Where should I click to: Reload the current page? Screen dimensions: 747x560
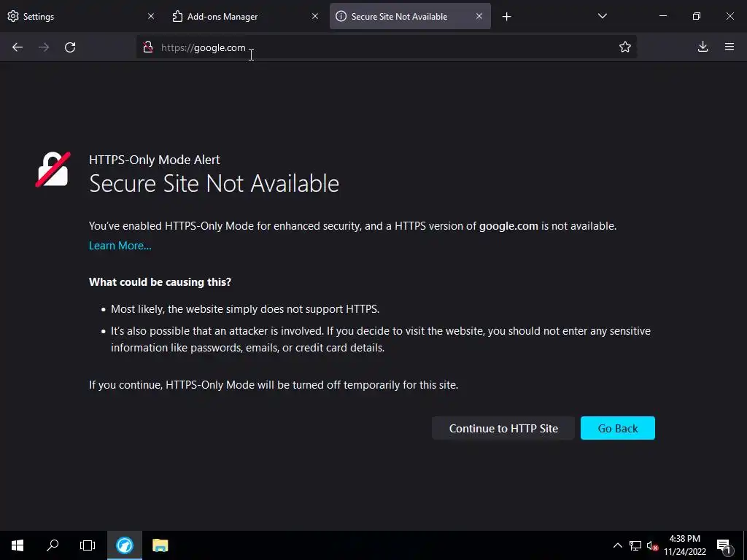pos(70,47)
